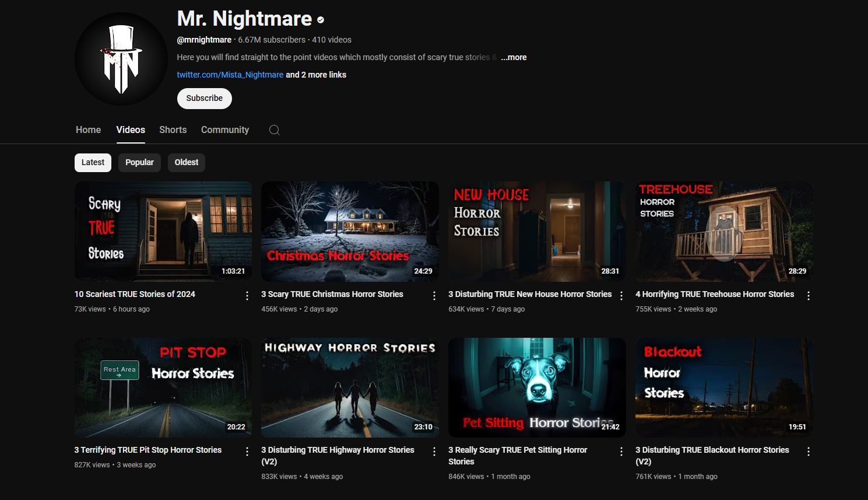Open title '3 Terrifying TRUE Pit Stop Horror Stories'
The image size is (868, 500).
148,450
